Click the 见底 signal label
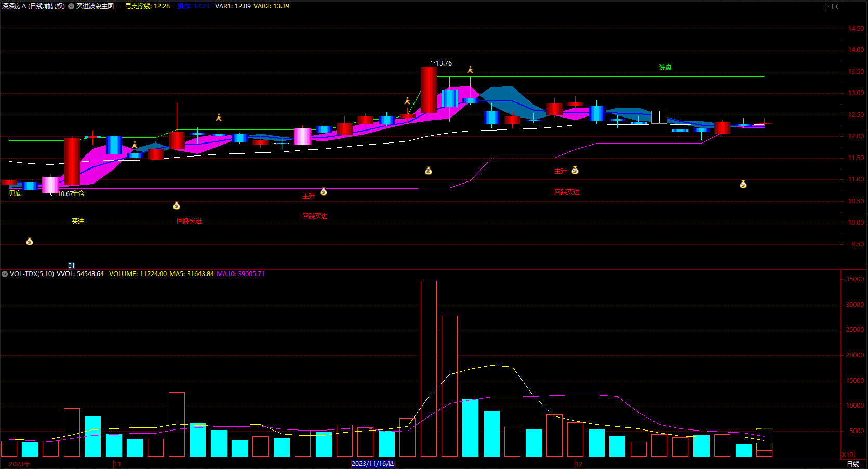 click(15, 193)
